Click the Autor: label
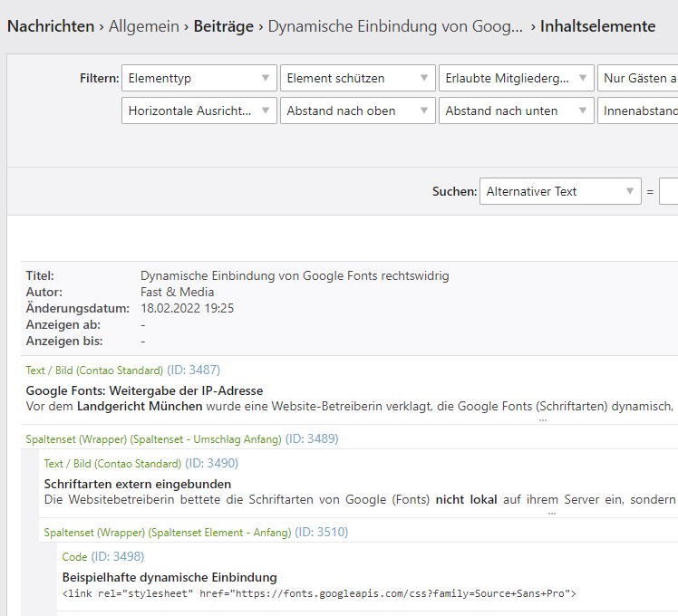The height and width of the screenshot is (616, 678). (44, 293)
